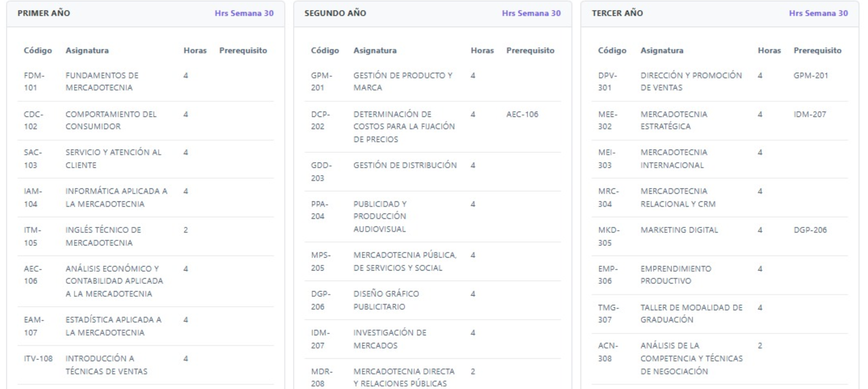Screen dimensions: 868x389
Task: Click the Prerequisito column header in Tercer Año
Action: (x=817, y=50)
